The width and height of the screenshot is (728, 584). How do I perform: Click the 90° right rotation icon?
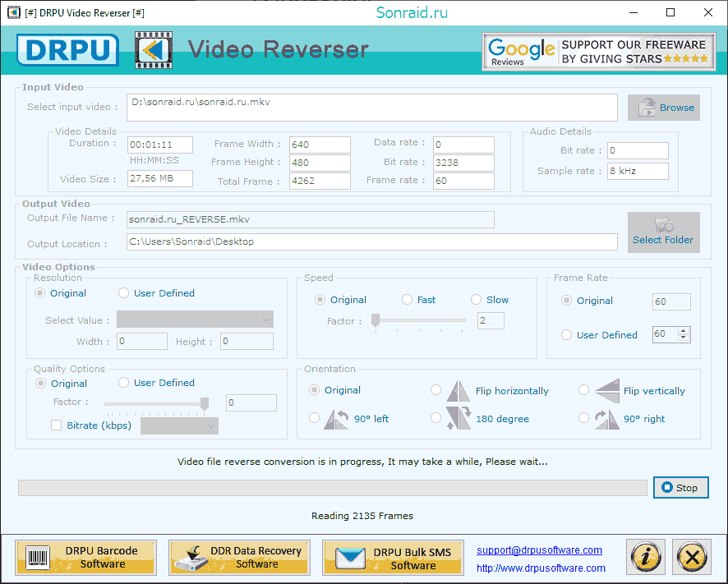607,419
